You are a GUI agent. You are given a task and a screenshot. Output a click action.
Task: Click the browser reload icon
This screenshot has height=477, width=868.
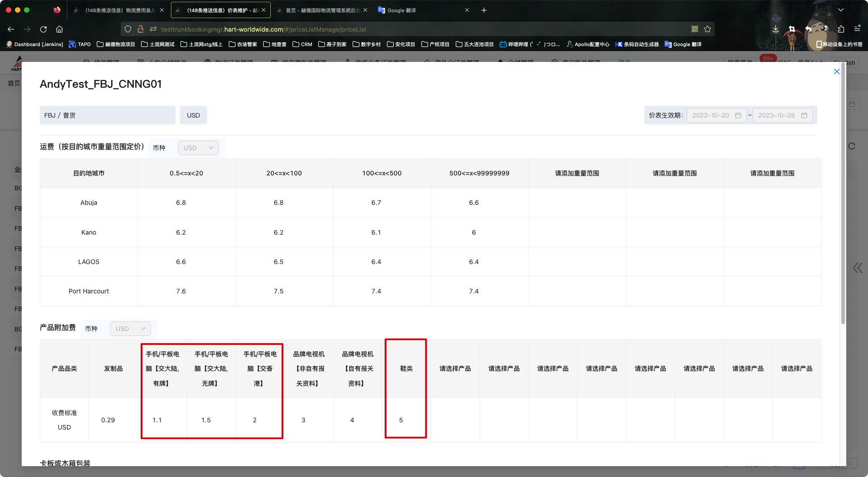[43, 29]
